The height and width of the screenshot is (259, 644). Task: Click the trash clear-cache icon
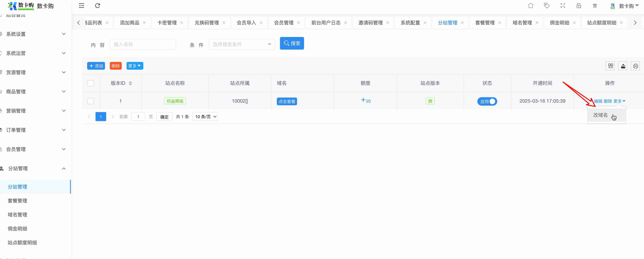[x=595, y=6]
